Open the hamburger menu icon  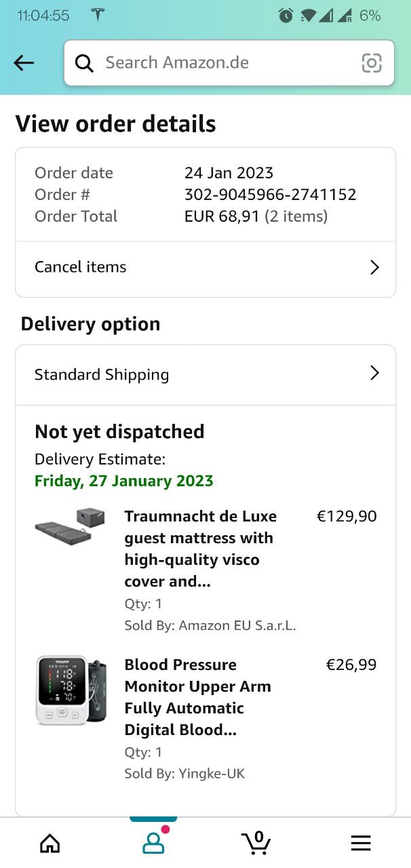[x=361, y=843]
